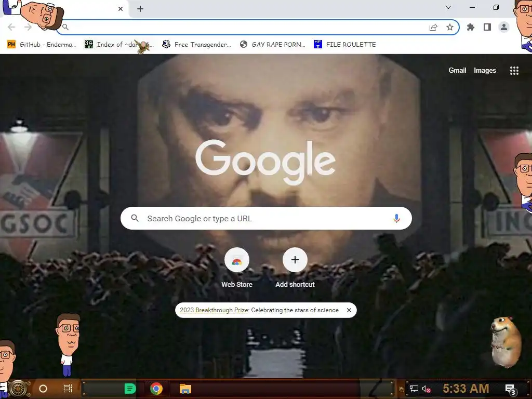Open Gmail link
This screenshot has height=399, width=532.
tap(457, 70)
